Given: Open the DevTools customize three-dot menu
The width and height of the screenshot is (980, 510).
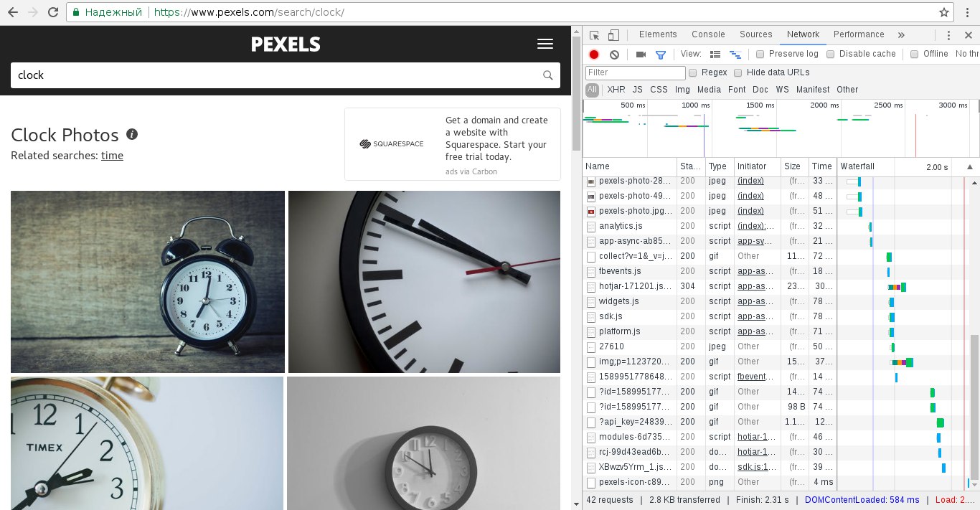Looking at the screenshot, I should coord(948,35).
